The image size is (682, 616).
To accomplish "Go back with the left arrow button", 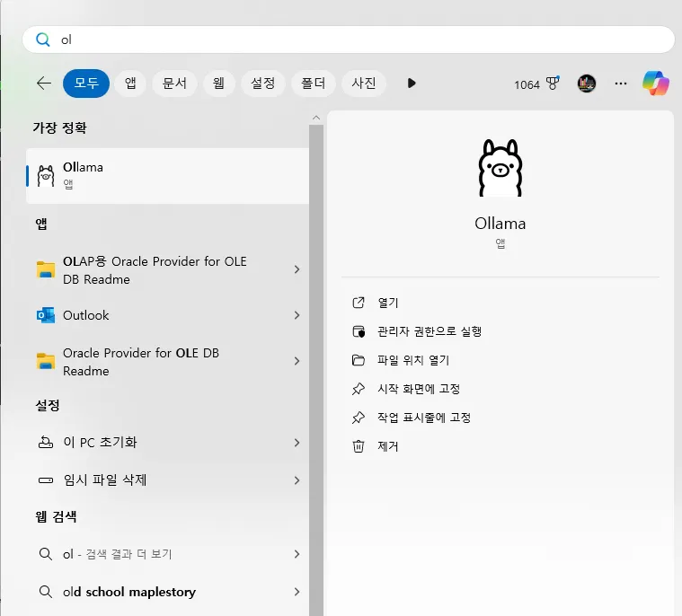I will coord(44,83).
